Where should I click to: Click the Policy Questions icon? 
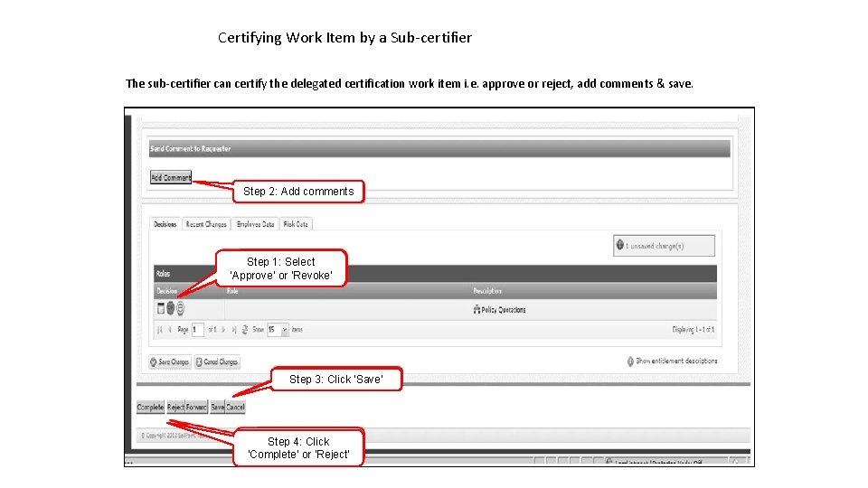pyautogui.click(x=476, y=309)
